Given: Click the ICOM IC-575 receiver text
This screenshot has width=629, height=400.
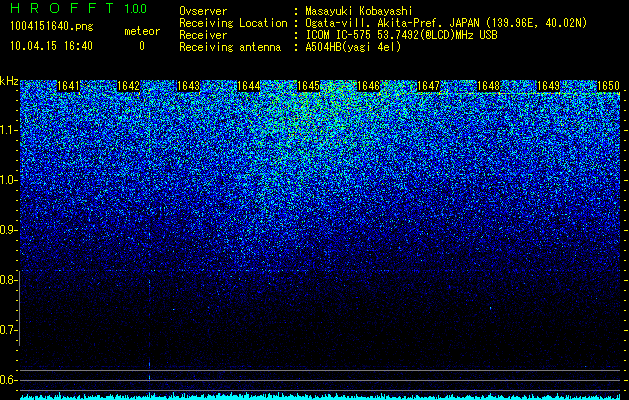Looking at the screenshot, I should (x=401, y=35).
